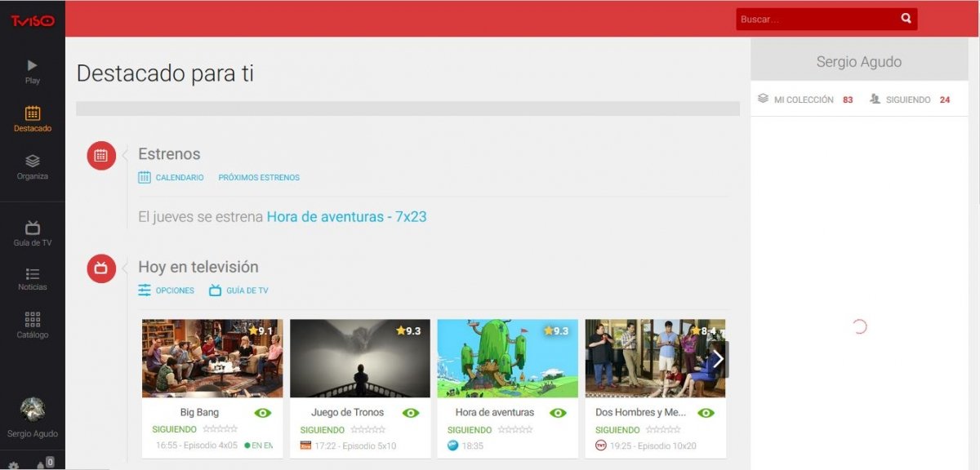The image size is (980, 470).
Task: Click the red Hoy en televisión TV icon
Action: 101,268
